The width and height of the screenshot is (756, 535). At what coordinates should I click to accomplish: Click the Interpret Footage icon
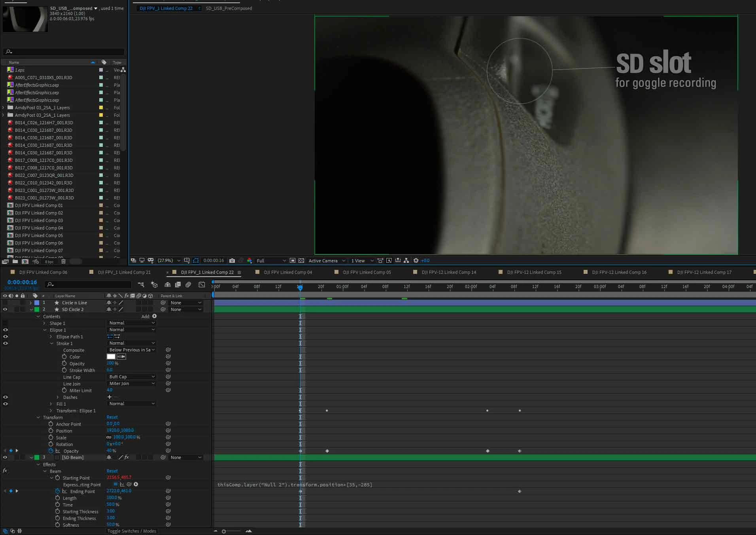[x=5, y=262]
